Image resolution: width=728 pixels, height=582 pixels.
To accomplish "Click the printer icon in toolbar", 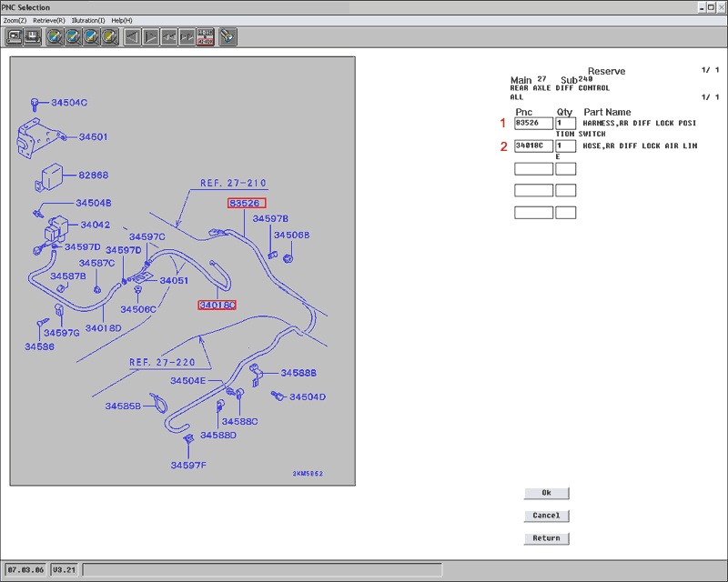I will pos(33,37).
